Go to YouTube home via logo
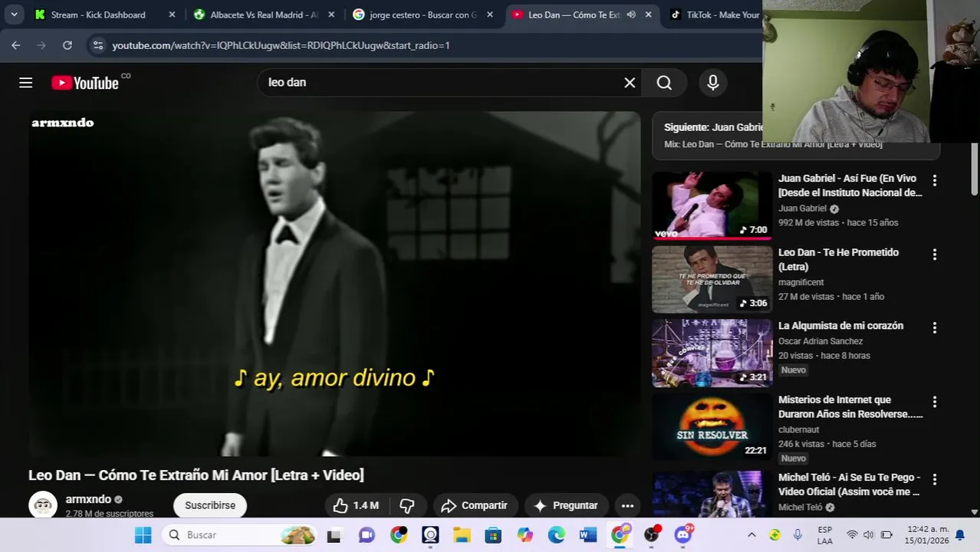This screenshot has height=552, width=980. click(x=85, y=83)
